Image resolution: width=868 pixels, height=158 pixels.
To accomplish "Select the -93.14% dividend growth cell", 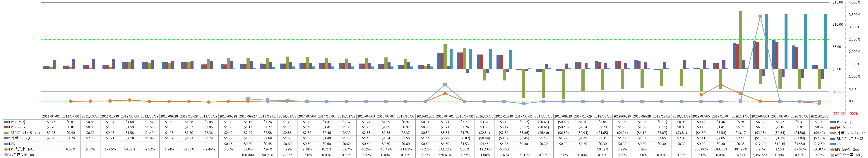I will pyautogui.click(x=524, y=155).
